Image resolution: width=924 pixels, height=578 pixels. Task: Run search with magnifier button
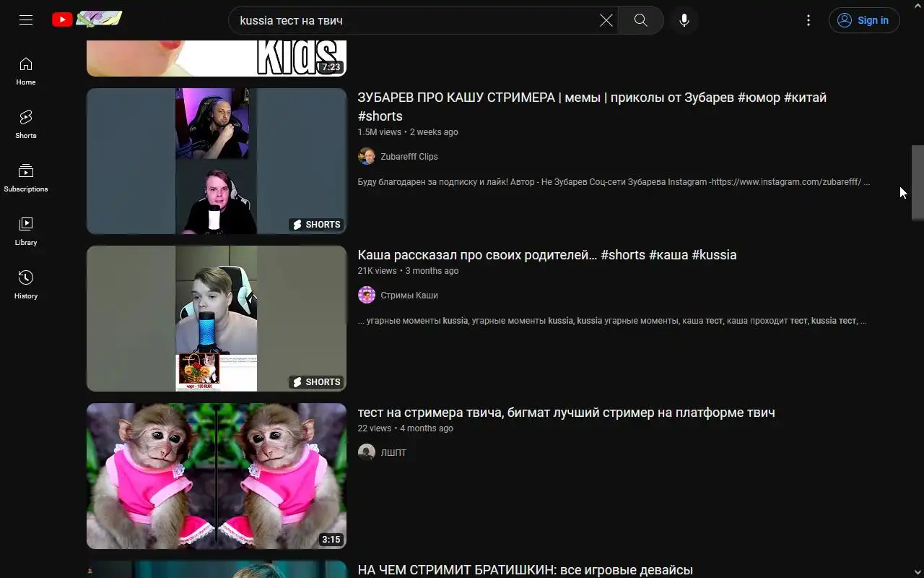(x=640, y=20)
